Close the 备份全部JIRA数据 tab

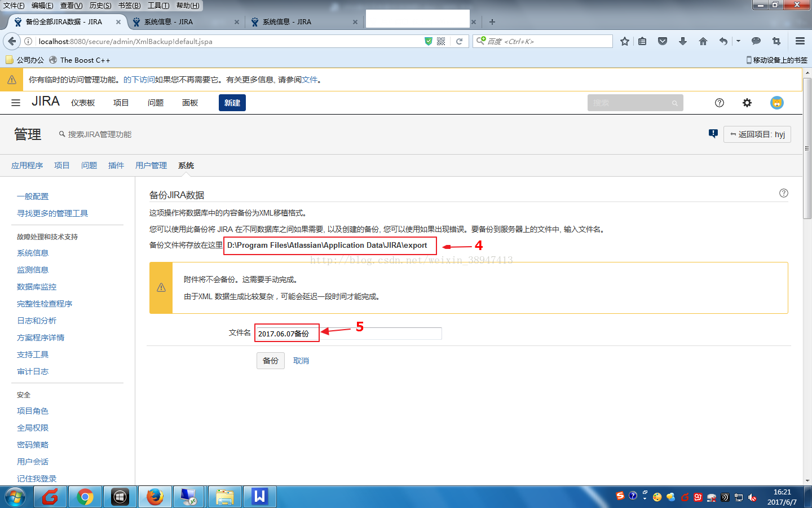point(118,22)
